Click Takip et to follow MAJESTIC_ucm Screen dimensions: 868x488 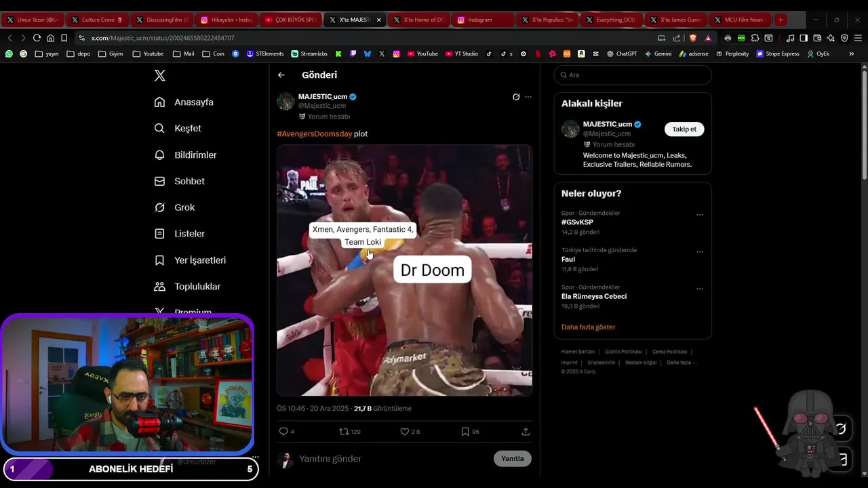point(684,129)
